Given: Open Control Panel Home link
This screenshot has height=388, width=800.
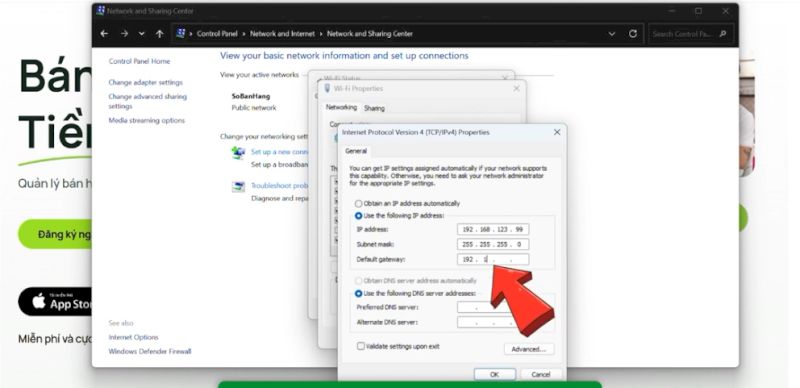Looking at the screenshot, I should tap(139, 61).
